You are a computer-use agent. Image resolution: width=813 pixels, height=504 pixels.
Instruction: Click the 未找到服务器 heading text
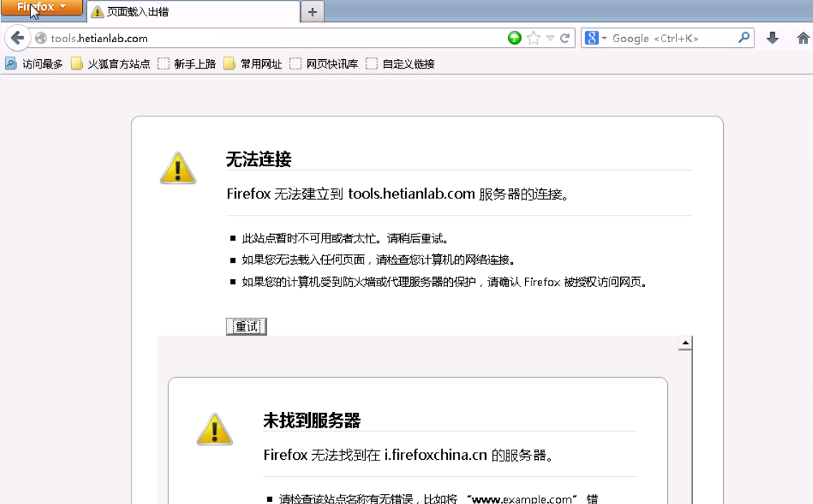[311, 420]
